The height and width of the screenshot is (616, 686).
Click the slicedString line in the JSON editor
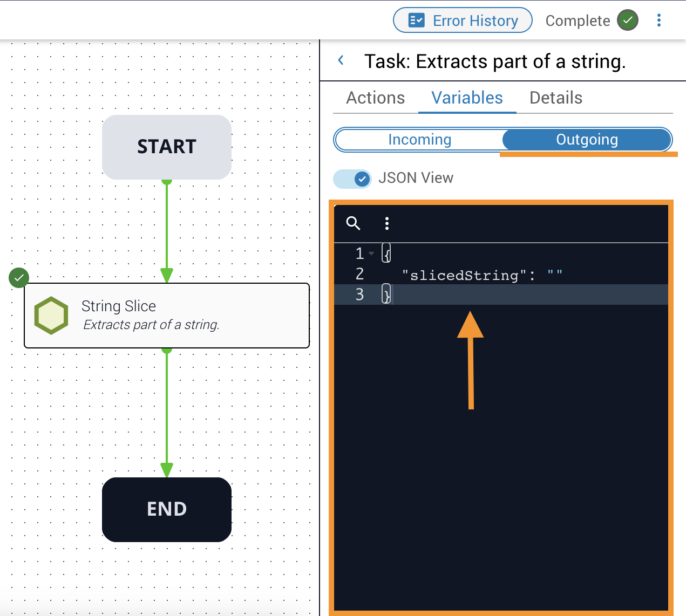(501, 275)
